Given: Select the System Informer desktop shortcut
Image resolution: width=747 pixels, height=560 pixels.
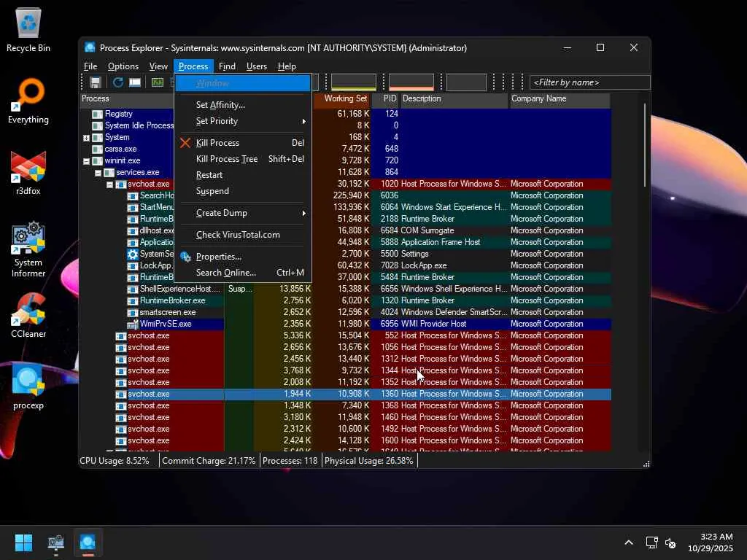Looking at the screenshot, I should coord(28,249).
